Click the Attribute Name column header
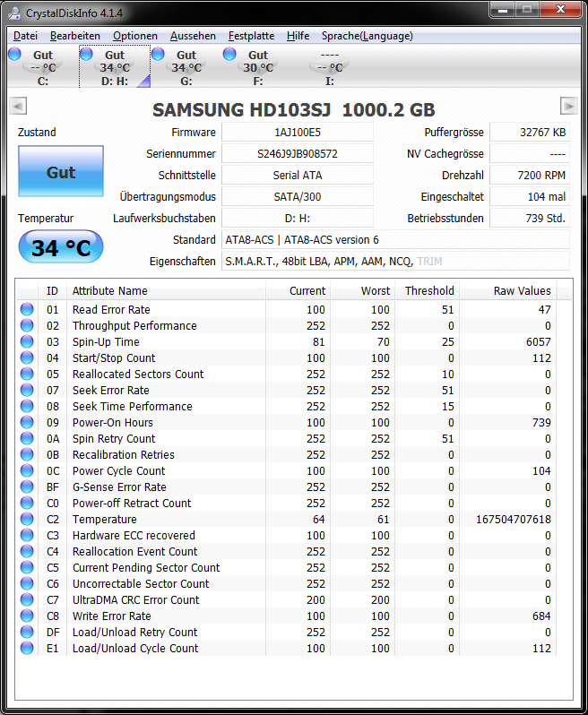The height and width of the screenshot is (715, 588). point(166,291)
